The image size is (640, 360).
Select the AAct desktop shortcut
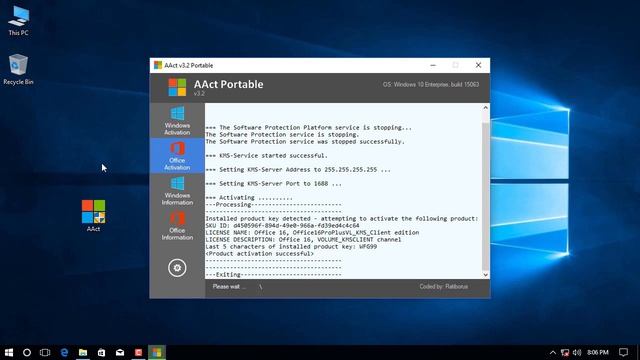pyautogui.click(x=93, y=216)
